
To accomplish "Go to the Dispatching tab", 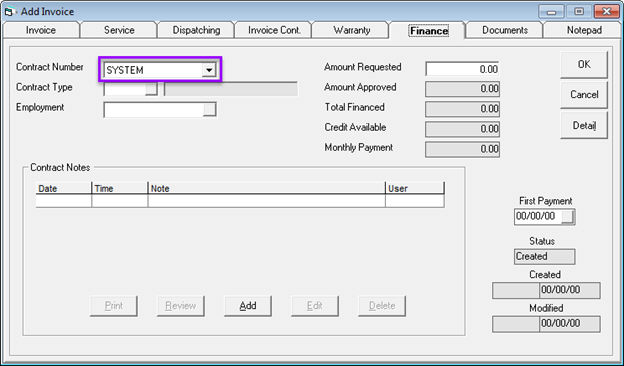I will tap(196, 30).
